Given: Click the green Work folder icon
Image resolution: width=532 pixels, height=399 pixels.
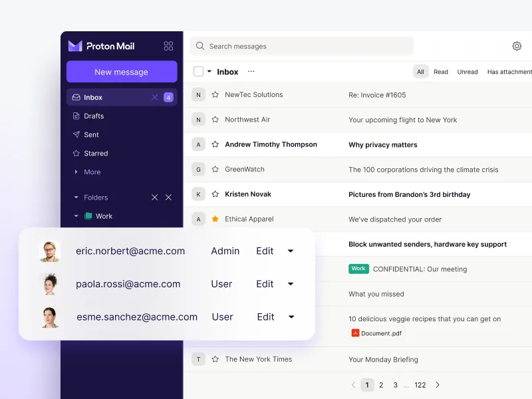Looking at the screenshot, I should 88,215.
